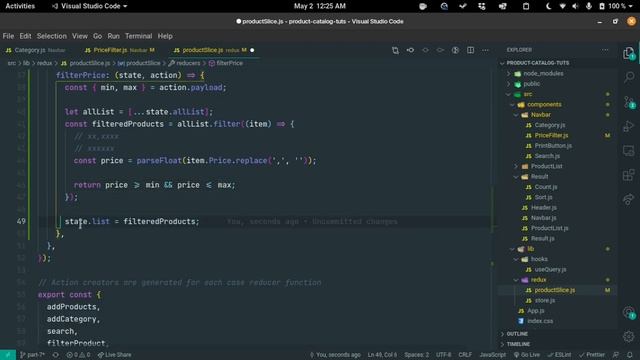This screenshot has height=360, width=640.
Task: Switch to productSlice.js tab
Action: coord(214,50)
